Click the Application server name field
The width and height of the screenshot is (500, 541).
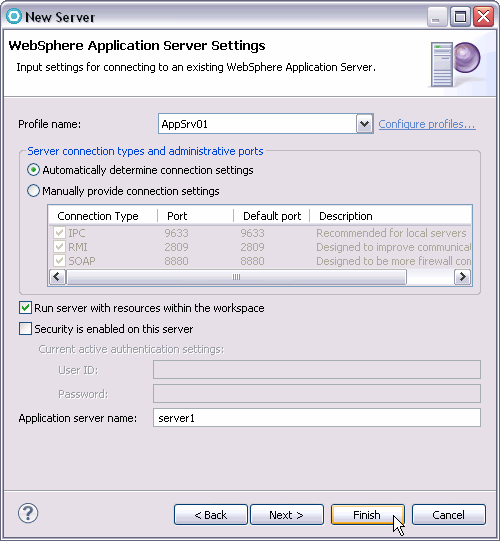coord(317,418)
